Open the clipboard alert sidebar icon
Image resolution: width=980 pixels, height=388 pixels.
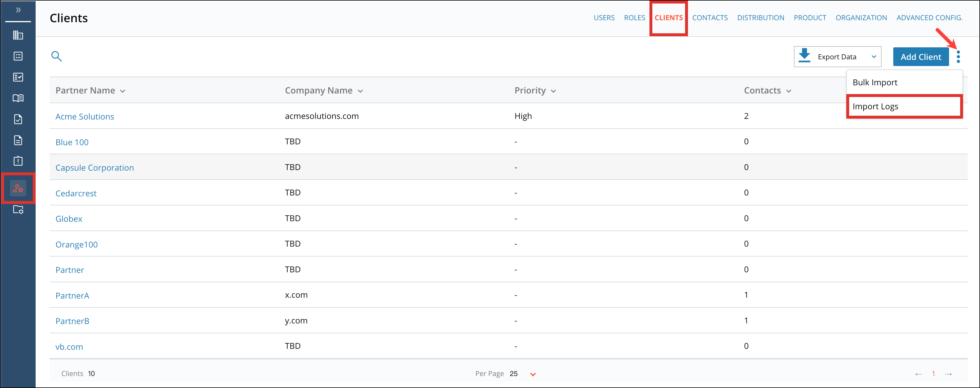18,161
